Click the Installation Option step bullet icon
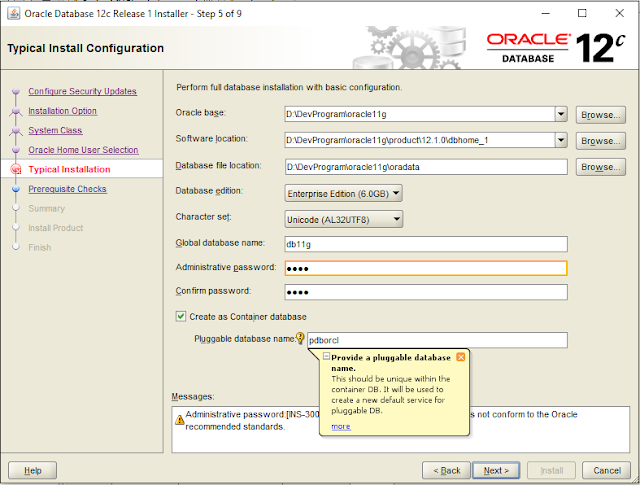640x485 pixels. (16, 111)
